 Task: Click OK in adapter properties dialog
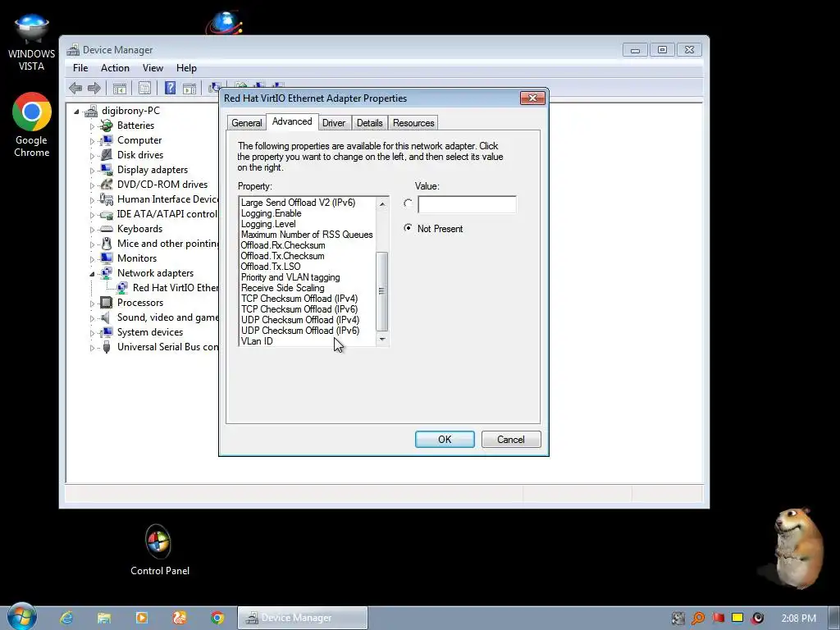pyautogui.click(x=445, y=440)
